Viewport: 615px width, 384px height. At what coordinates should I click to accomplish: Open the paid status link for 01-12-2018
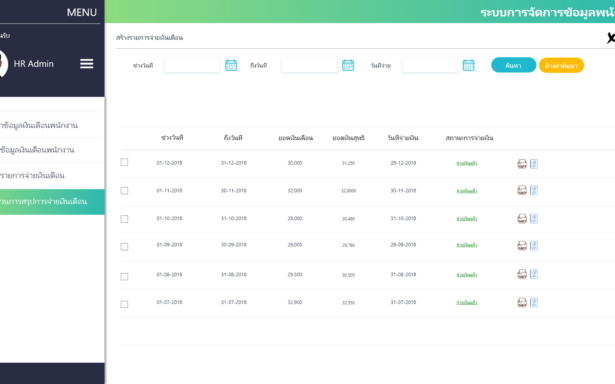pyautogui.click(x=467, y=163)
